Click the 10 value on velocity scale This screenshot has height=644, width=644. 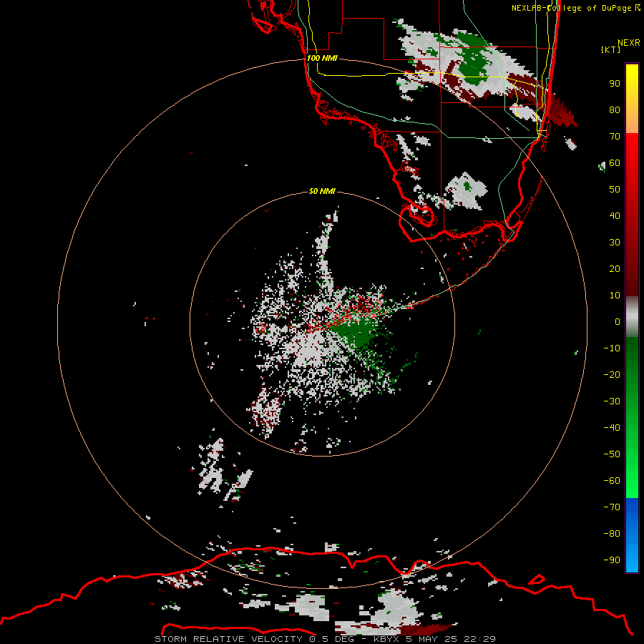(615, 296)
